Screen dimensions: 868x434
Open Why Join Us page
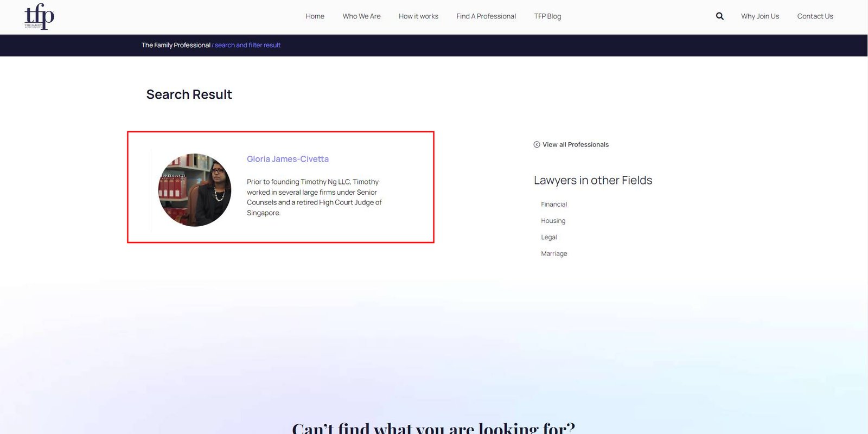click(760, 16)
